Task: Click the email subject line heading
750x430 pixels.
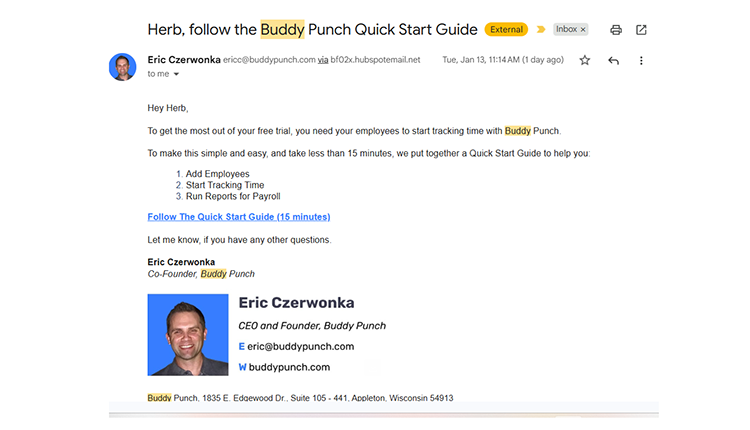Action: click(x=312, y=30)
